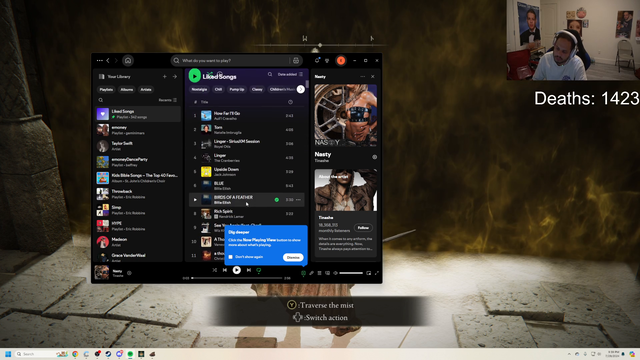The image size is (640, 360).
Task: Skip to the next track
Action: coord(249,270)
